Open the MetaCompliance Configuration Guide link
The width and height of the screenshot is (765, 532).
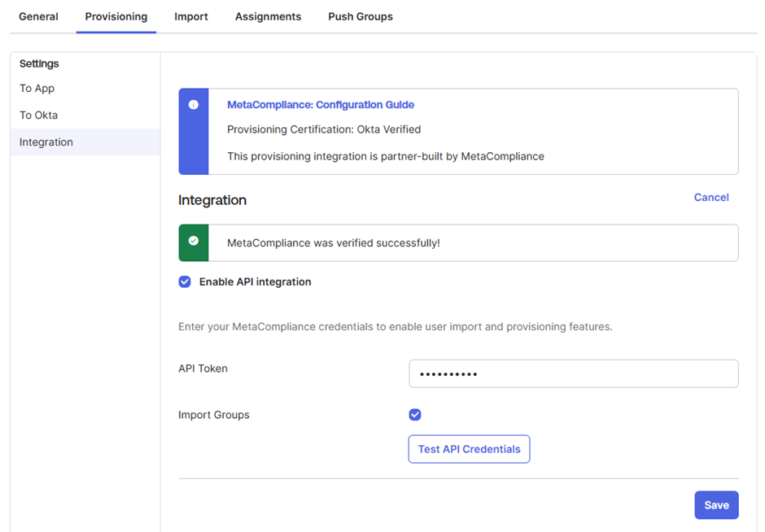pos(321,105)
